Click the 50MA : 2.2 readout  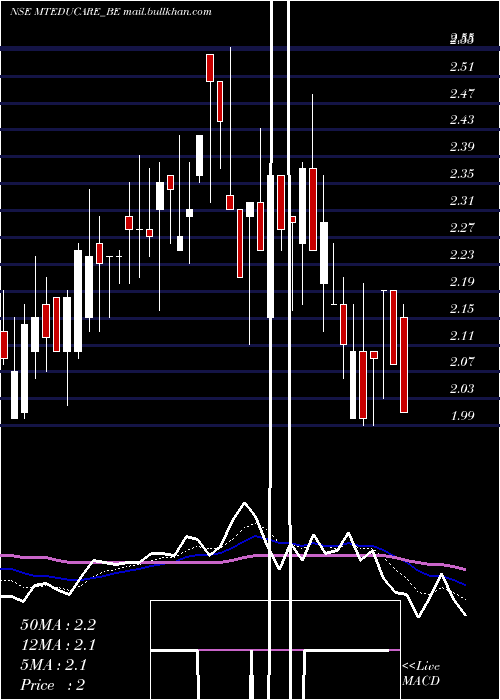coord(58,625)
